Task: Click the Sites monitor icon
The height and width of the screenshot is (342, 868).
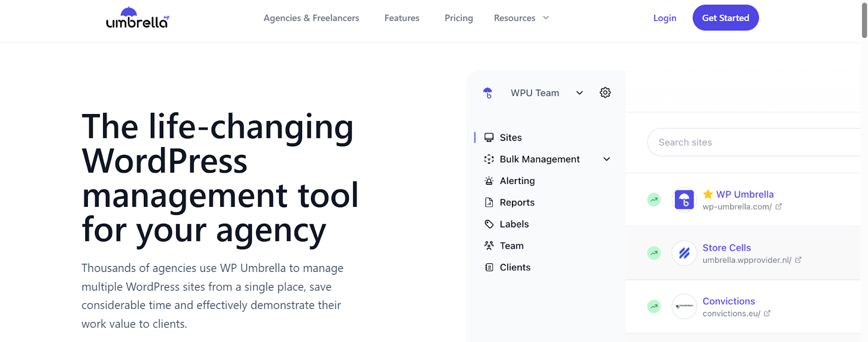Action: coord(489,137)
